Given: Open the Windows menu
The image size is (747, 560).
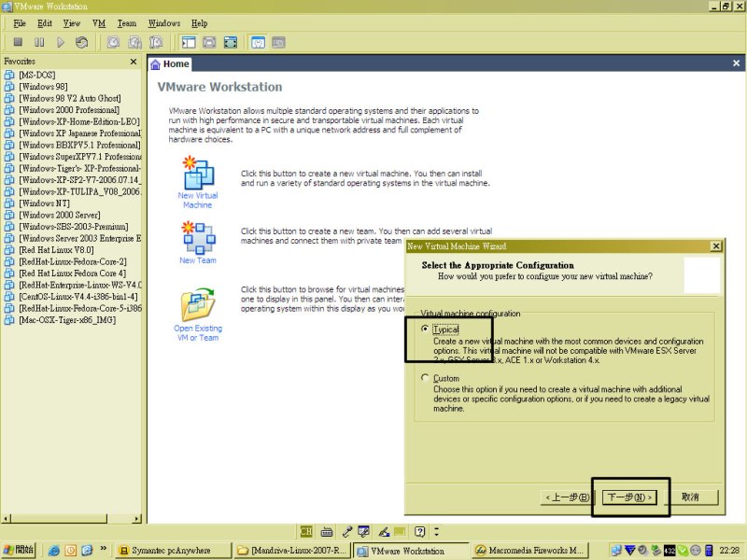Looking at the screenshot, I should pos(164,23).
